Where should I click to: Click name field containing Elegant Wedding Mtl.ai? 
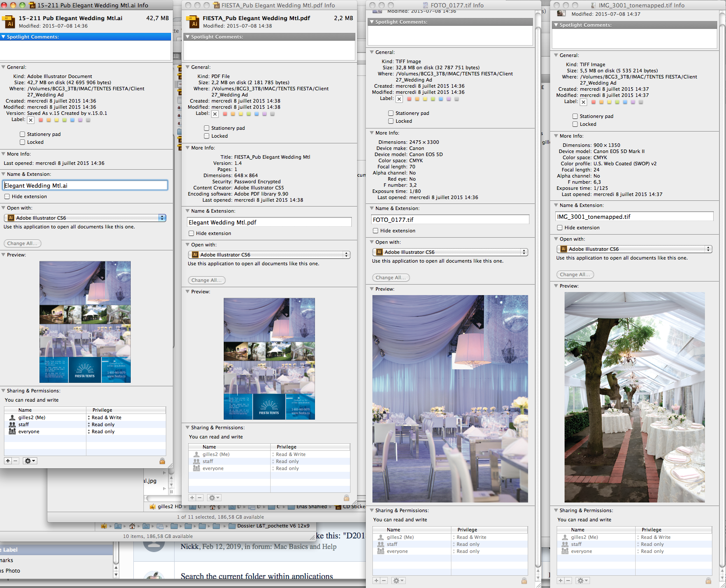85,185
